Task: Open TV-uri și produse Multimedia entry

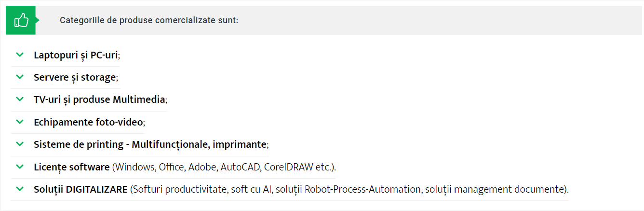Action: (x=99, y=99)
